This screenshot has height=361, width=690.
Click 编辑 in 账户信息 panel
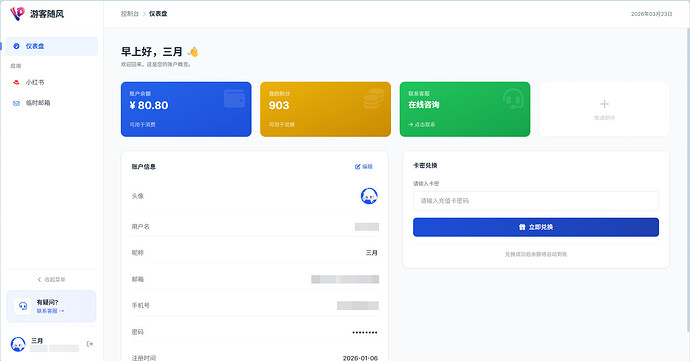364,166
